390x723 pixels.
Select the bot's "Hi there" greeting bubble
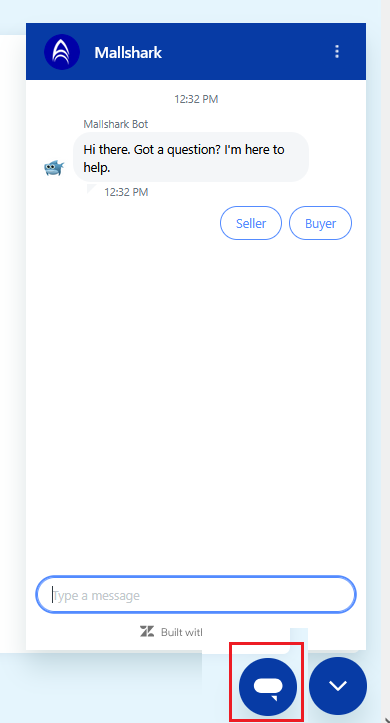click(x=191, y=157)
